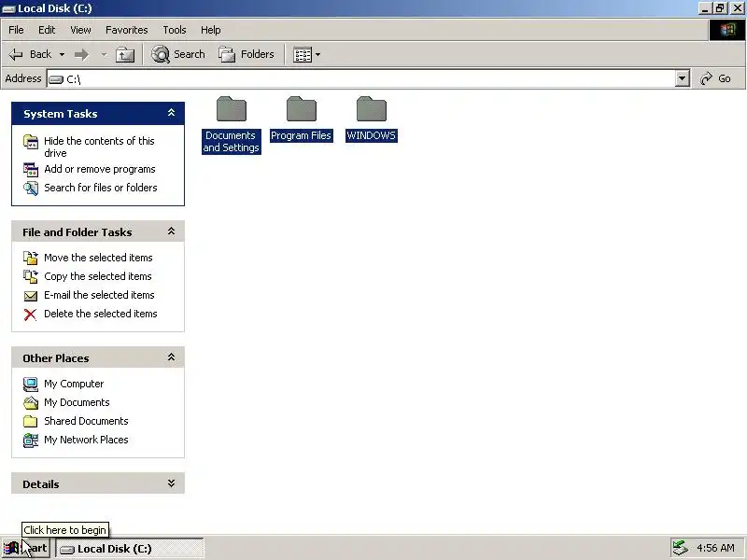This screenshot has height=560, width=747.
Task: Click Move the selected items
Action: [x=98, y=258]
